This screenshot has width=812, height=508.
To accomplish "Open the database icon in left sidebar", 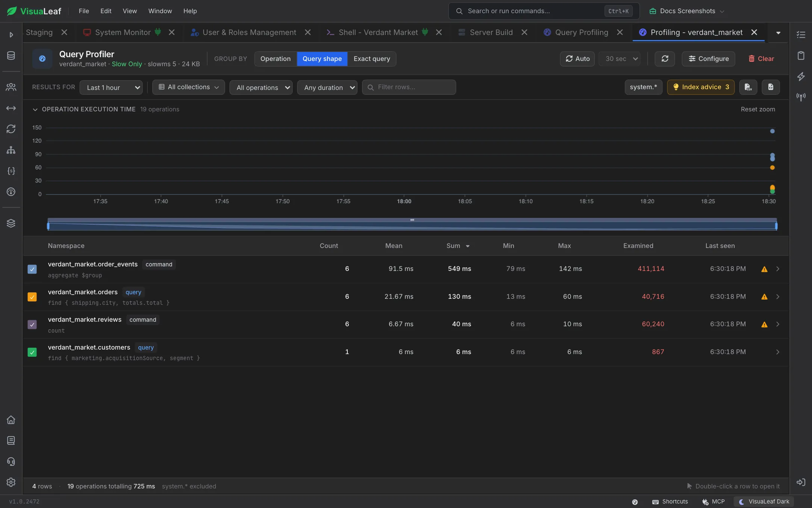I will (11, 56).
